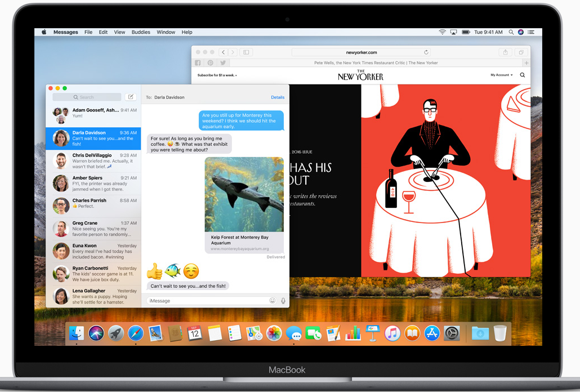
Task: Open the Window menu
Action: coord(166,32)
